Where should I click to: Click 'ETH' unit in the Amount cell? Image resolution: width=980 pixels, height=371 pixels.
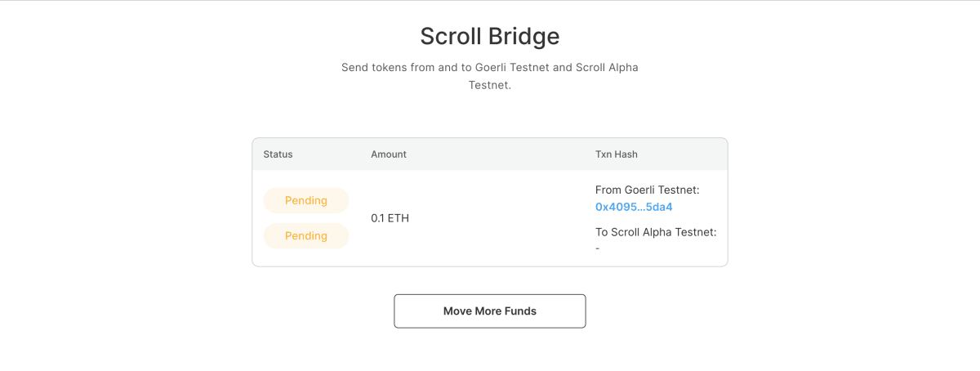(398, 218)
